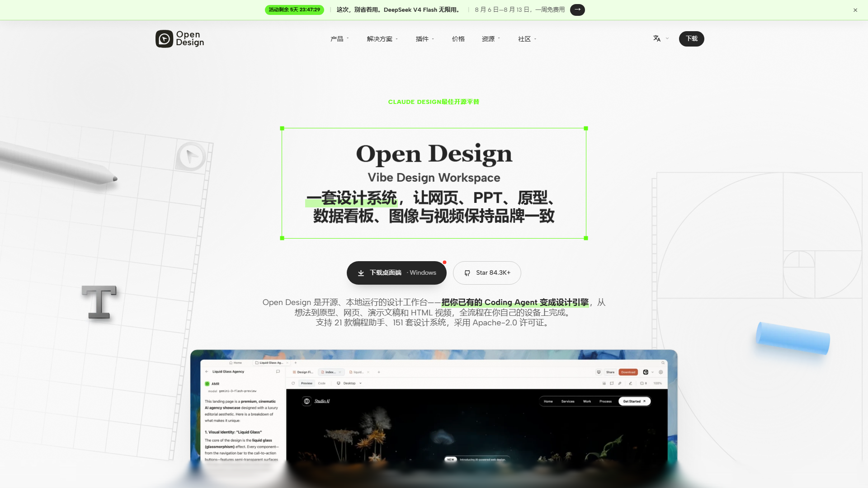Click the Get Started button in mockup
The width and height of the screenshot is (868, 488).
634,401
